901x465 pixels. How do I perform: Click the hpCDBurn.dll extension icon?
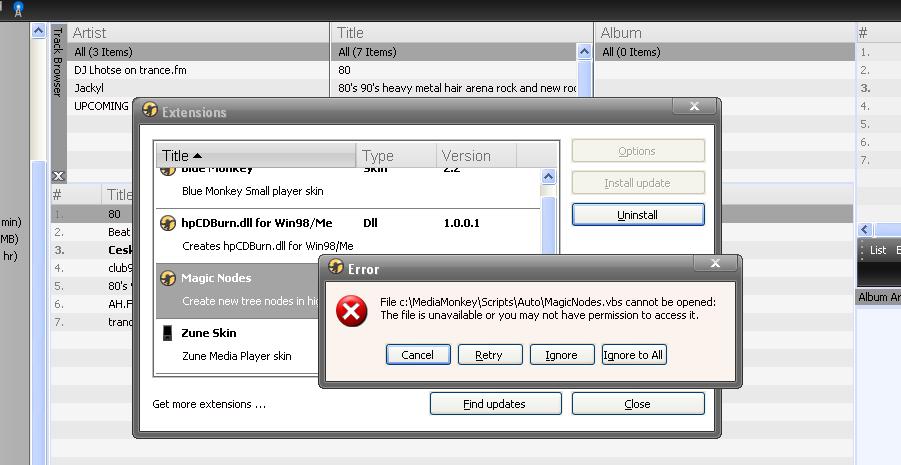[x=169, y=224]
